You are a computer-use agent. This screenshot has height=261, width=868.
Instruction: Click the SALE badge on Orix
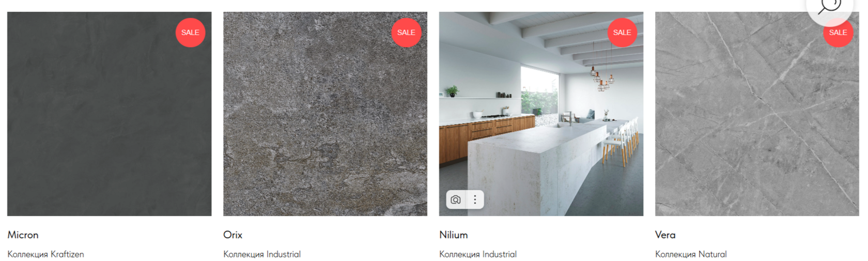coord(406,33)
